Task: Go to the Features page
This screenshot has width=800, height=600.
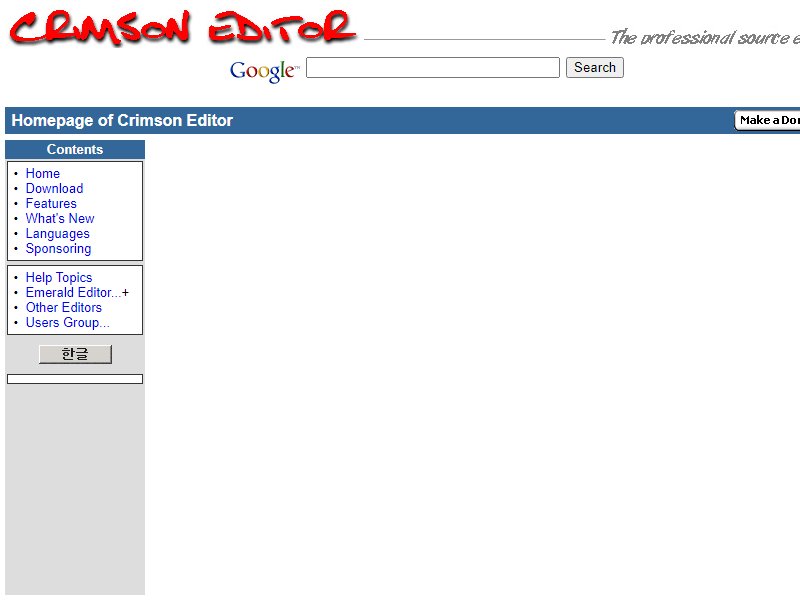Action: click(x=51, y=204)
